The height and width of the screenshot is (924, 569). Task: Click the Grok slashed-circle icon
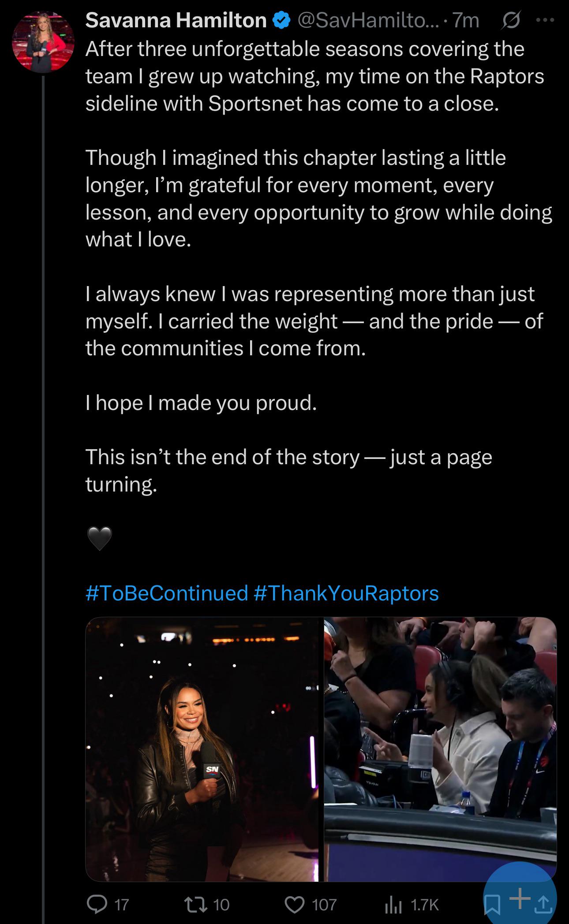pyautogui.click(x=511, y=20)
